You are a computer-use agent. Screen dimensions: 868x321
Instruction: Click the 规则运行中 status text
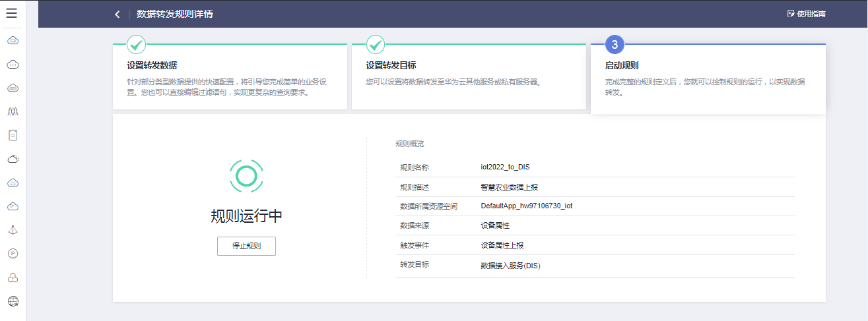pyautogui.click(x=246, y=216)
